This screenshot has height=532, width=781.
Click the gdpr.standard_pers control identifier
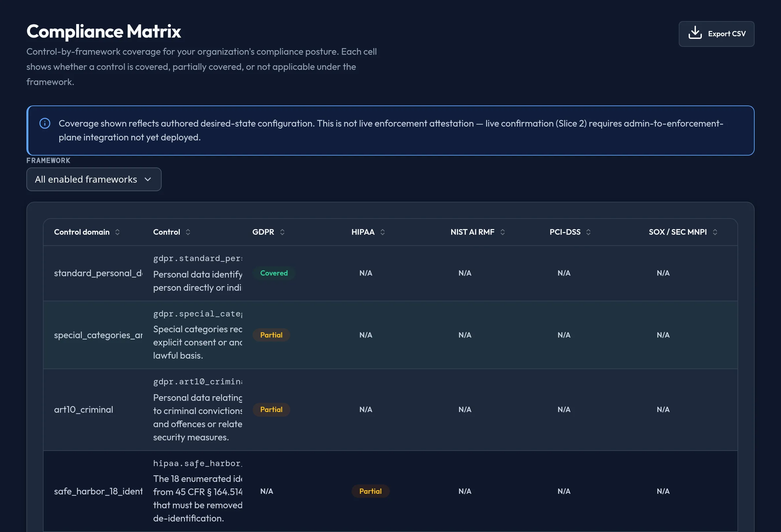(198, 258)
